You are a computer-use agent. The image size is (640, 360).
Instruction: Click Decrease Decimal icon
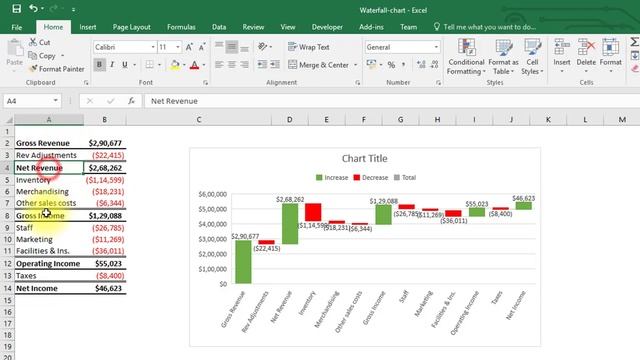coord(434,64)
